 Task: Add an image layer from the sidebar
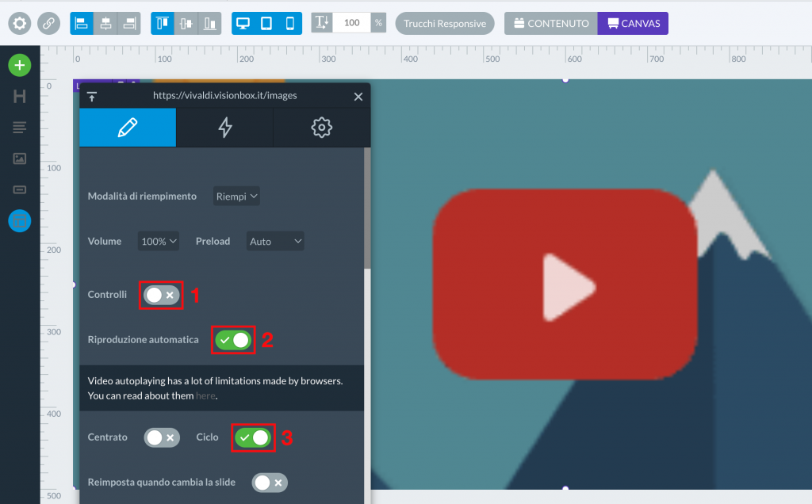coord(20,158)
